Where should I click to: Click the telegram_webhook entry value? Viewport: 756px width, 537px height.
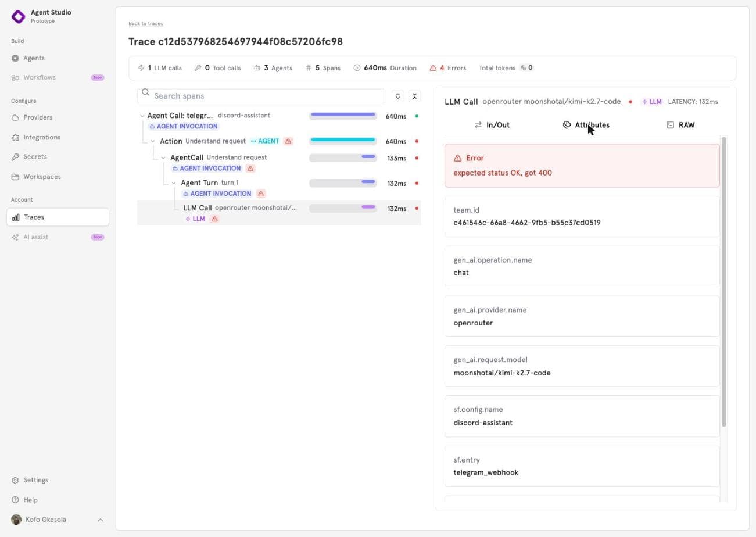coord(486,472)
